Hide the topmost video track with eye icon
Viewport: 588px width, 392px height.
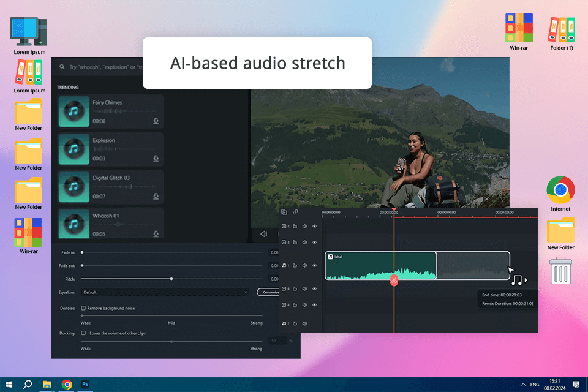coord(315,226)
